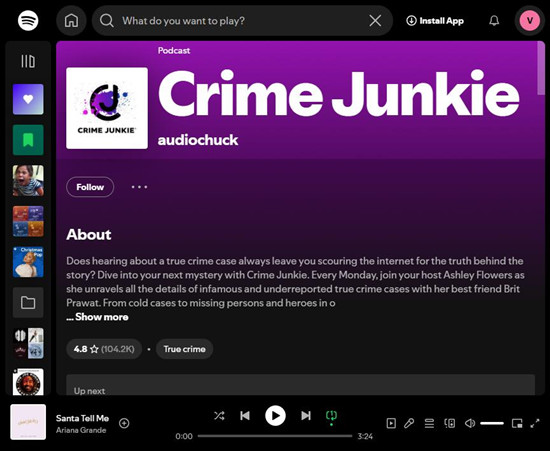
Task: Click the main page scrollbar
Action: click(x=541, y=68)
